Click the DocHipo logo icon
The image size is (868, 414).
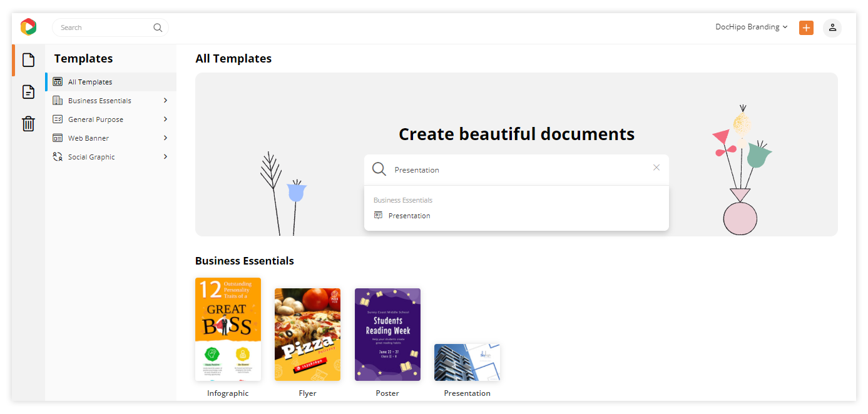tap(28, 27)
